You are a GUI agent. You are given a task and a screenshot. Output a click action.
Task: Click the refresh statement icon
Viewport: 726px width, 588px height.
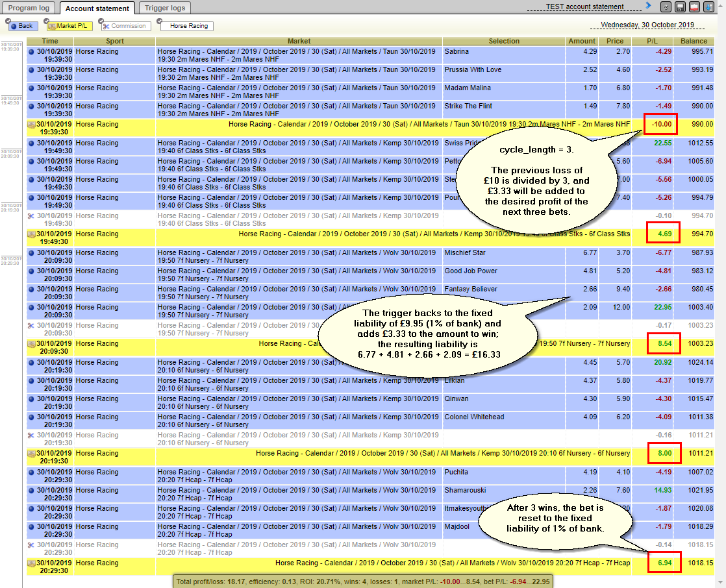coord(666,7)
